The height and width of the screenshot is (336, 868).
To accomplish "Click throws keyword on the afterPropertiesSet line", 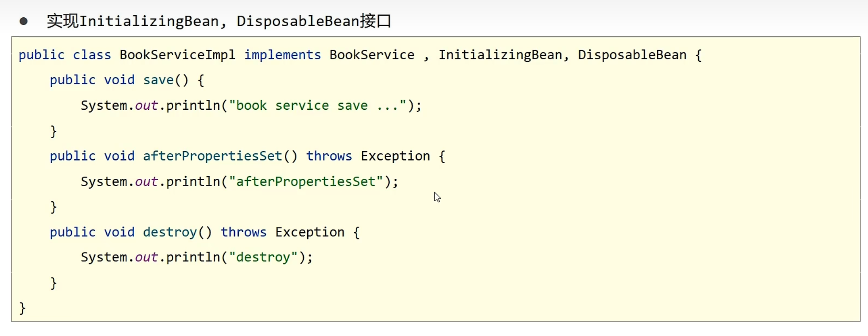I will 329,156.
